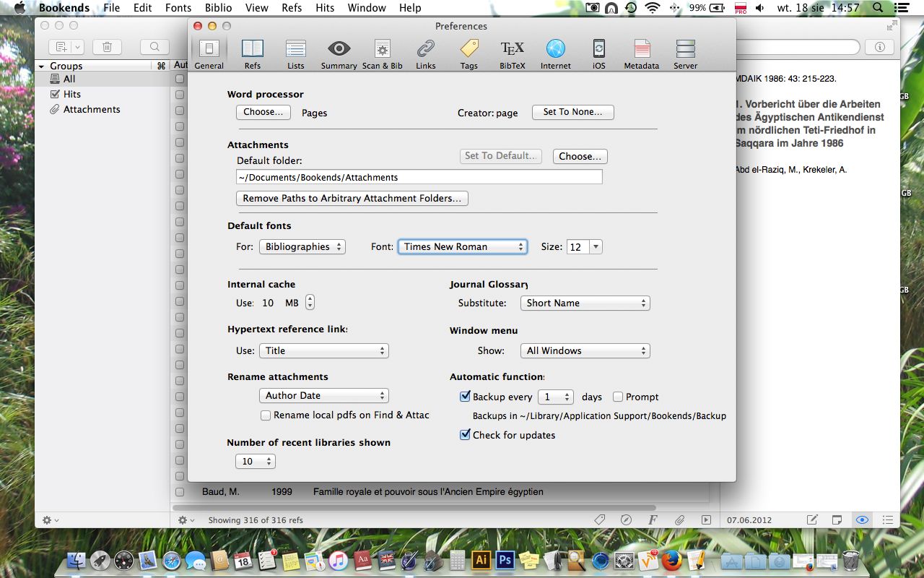Select the Attachments group in sidebar
The height and width of the screenshot is (578, 924).
point(102,109)
